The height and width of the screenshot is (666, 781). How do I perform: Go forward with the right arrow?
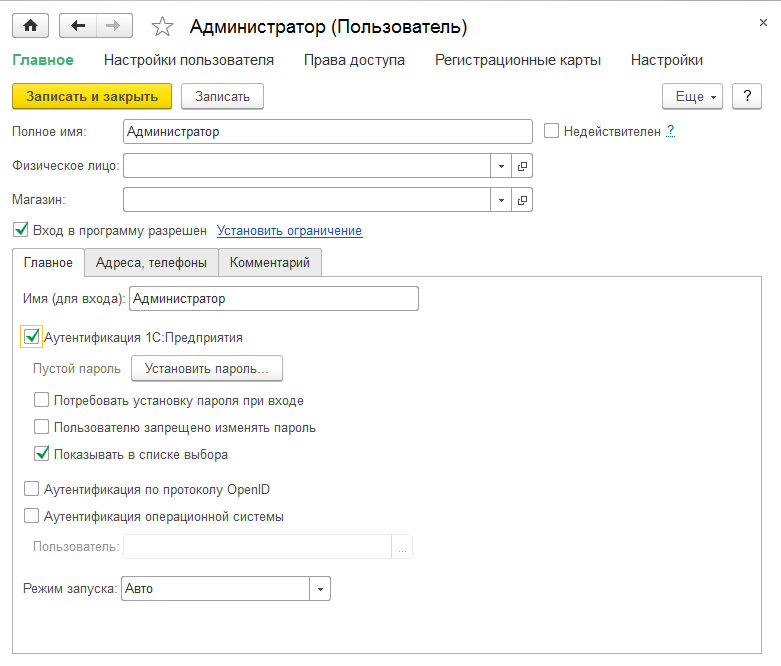pyautogui.click(x=113, y=26)
